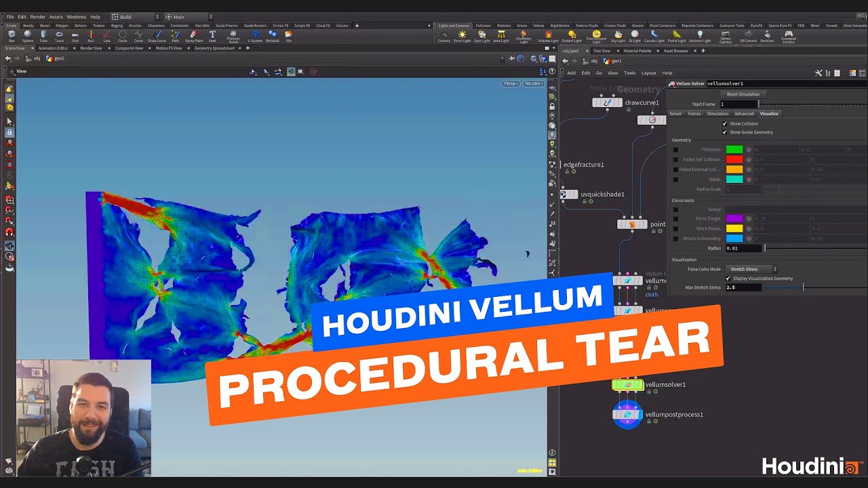Viewport: 868px width, 488px height.
Task: Open the Persp viewport camera dropdown
Action: pos(511,83)
